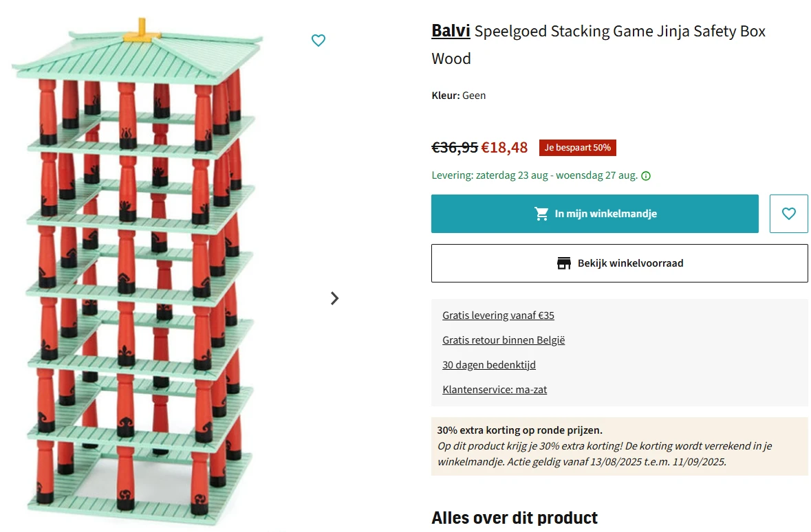Click the 30 dagen bedenktijd link
Viewport: 811px width, 532px height.
pos(489,364)
